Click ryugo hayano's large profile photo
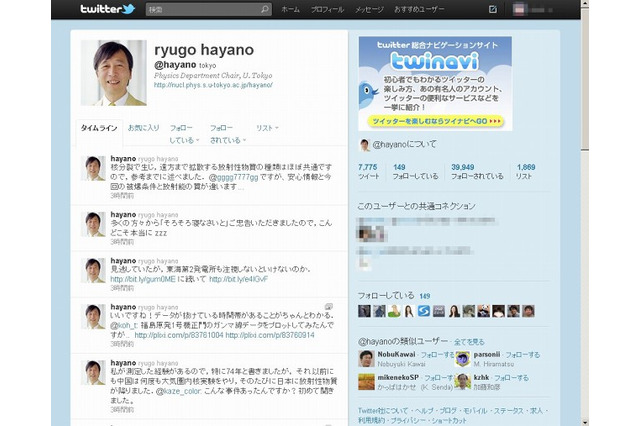 [x=113, y=73]
